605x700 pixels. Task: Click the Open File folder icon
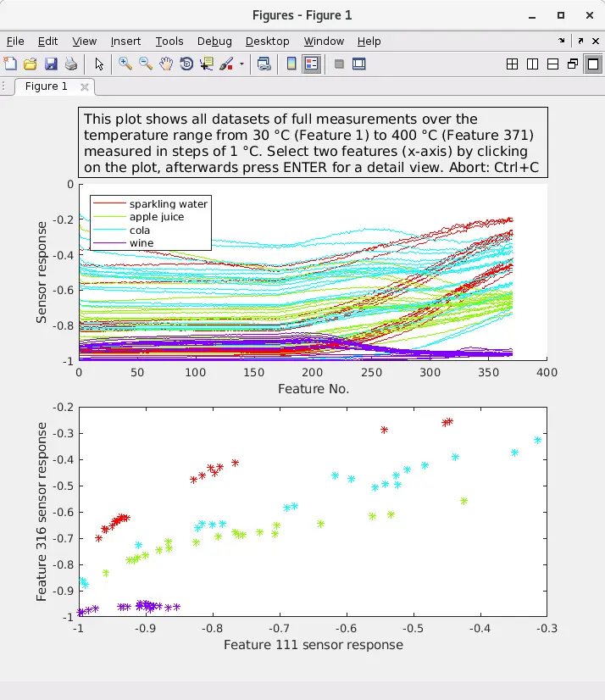click(31, 64)
